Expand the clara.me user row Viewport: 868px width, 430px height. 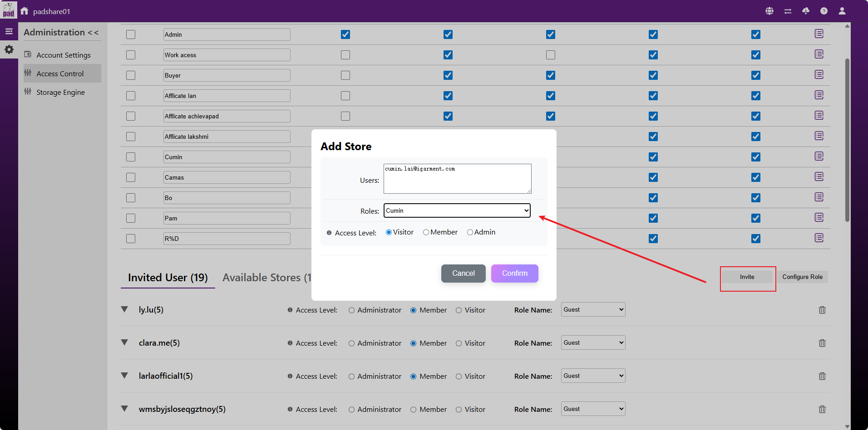(124, 342)
